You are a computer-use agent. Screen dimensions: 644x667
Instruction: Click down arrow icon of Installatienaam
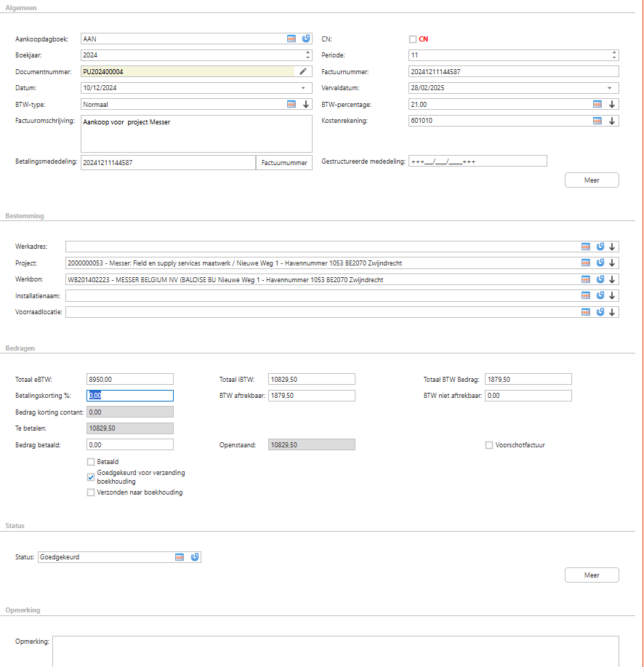(612, 295)
